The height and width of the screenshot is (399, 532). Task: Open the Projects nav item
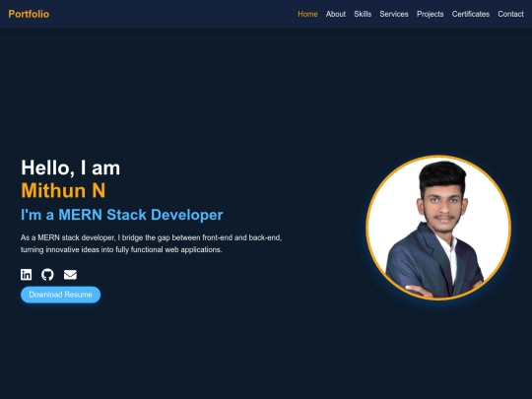(431, 14)
